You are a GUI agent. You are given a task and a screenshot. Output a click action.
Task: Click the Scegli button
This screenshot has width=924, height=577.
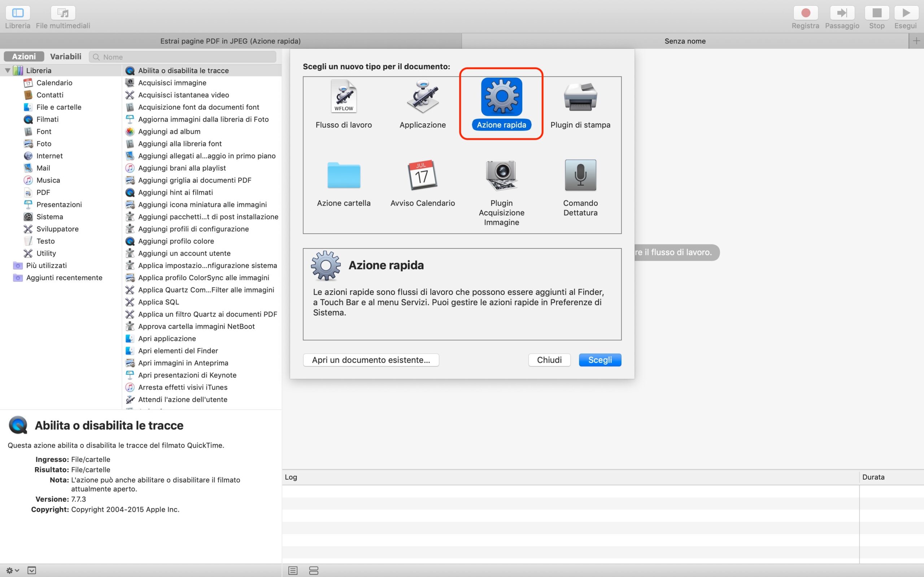pyautogui.click(x=600, y=360)
